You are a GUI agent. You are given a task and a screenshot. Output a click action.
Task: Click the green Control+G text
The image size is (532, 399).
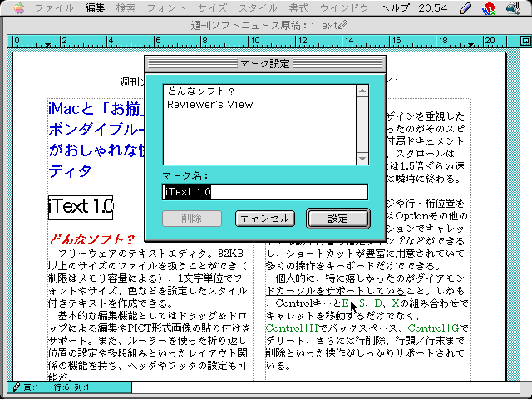pos(434,328)
